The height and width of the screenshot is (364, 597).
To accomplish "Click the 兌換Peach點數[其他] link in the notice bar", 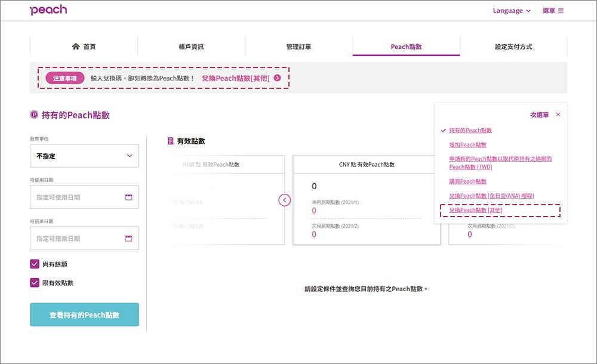I will coord(236,78).
